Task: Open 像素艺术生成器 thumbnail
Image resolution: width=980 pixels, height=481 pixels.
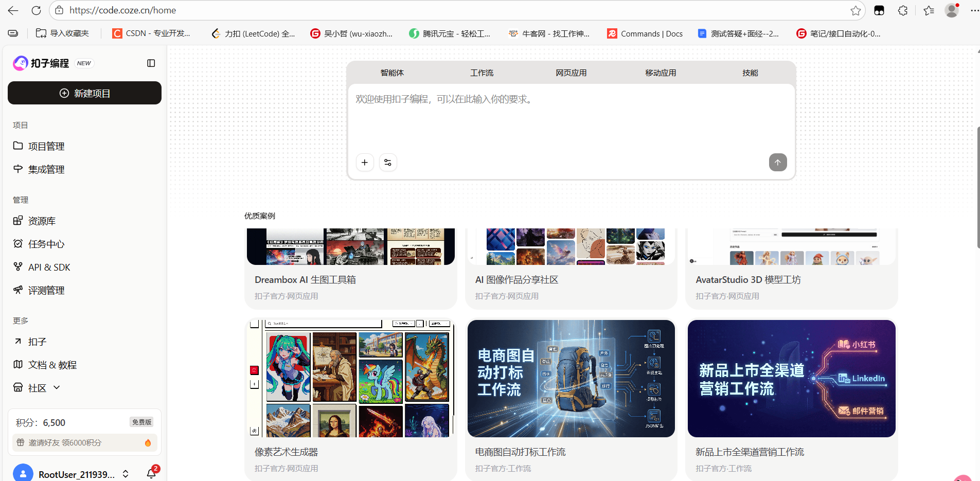Action: (351, 379)
